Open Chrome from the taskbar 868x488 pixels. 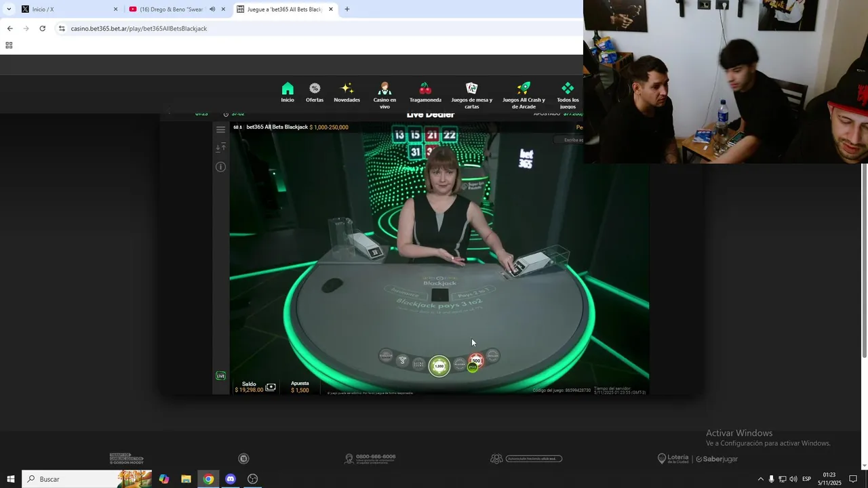[x=208, y=479]
